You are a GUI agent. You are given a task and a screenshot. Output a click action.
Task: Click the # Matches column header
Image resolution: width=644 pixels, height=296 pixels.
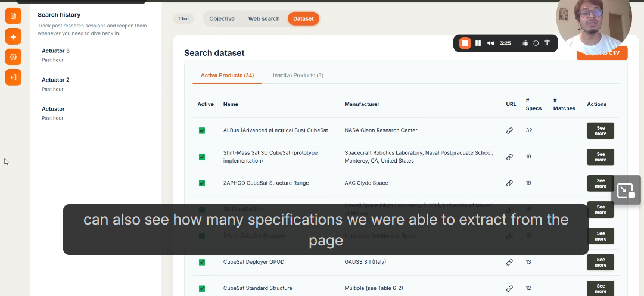click(x=564, y=104)
